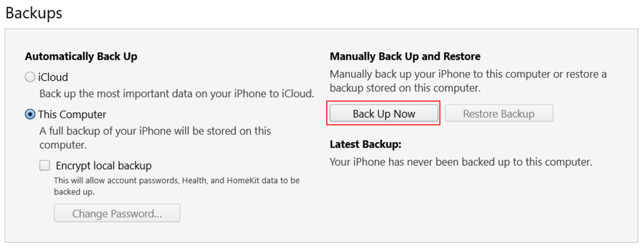Click the 'A full backup of your iPhone' line

tap(155, 131)
